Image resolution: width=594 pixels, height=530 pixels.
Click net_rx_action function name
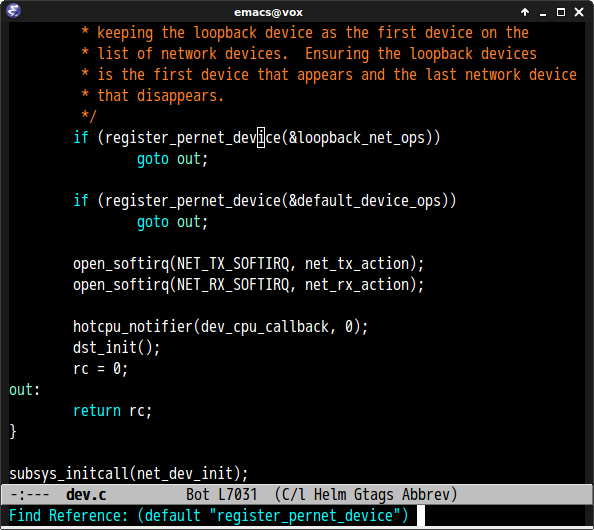(357, 285)
